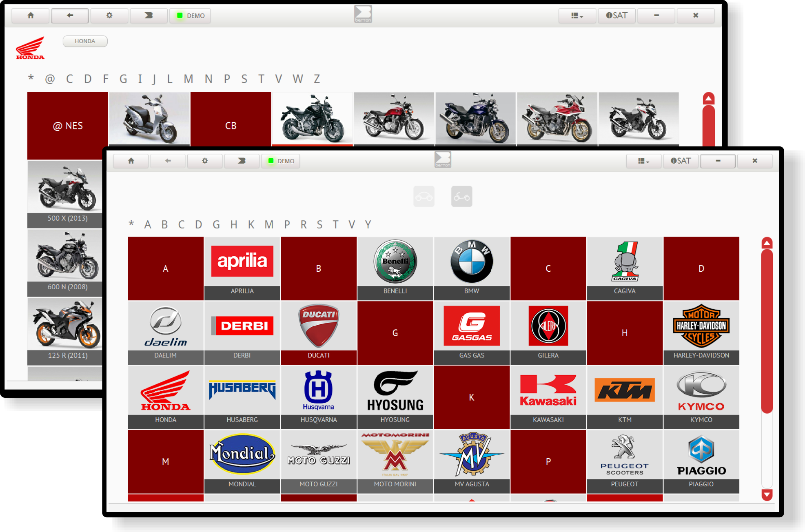Select the motorcycle vehicle type icon
The height and width of the screenshot is (532, 805).
click(461, 197)
